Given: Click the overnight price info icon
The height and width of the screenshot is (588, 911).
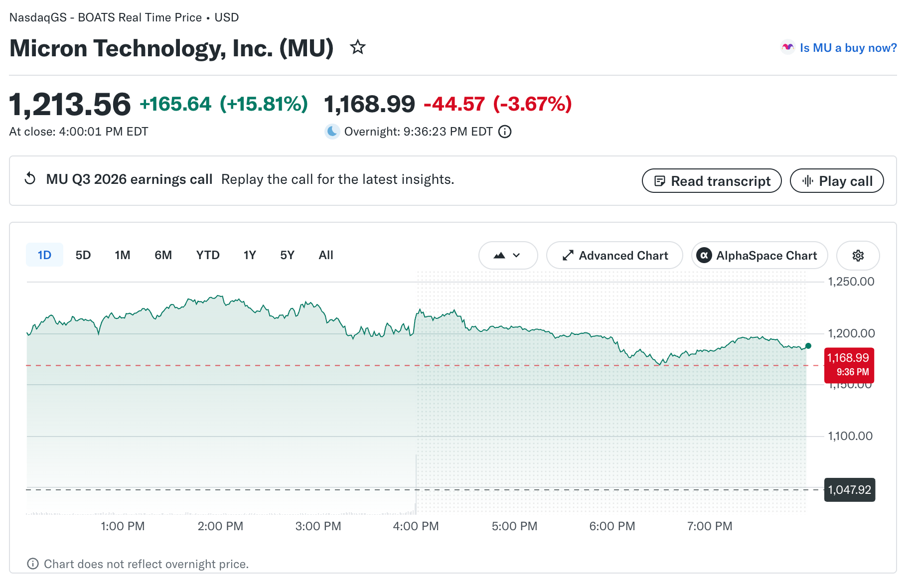Looking at the screenshot, I should tap(505, 132).
